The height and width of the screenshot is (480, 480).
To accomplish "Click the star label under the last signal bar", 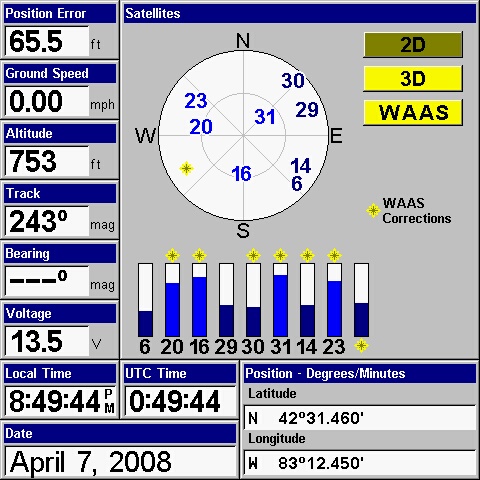I will pyautogui.click(x=361, y=346).
